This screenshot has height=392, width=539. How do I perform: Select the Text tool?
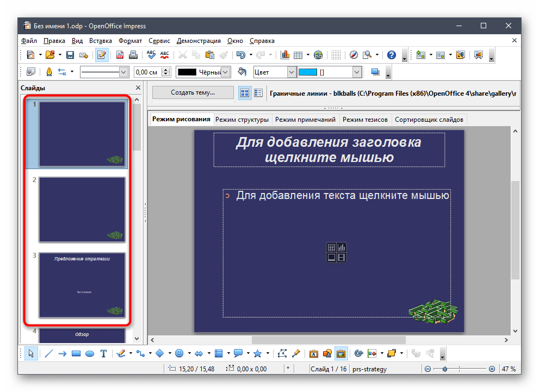(x=103, y=353)
